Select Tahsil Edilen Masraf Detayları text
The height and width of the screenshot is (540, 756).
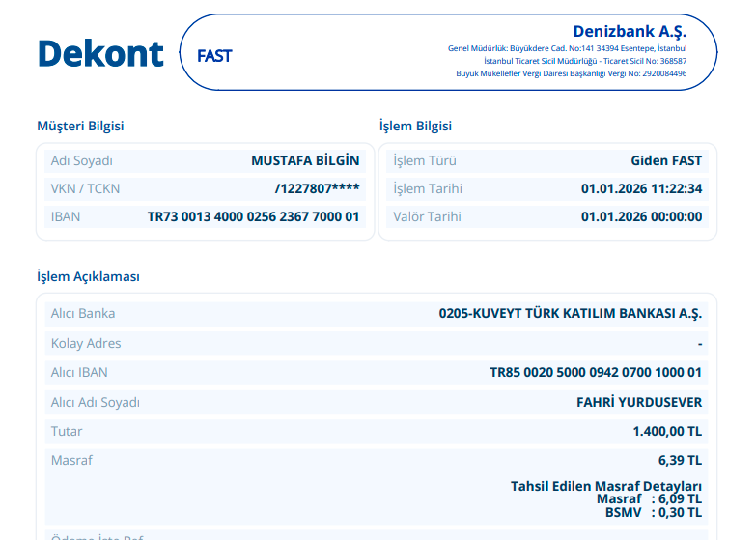pos(606,486)
